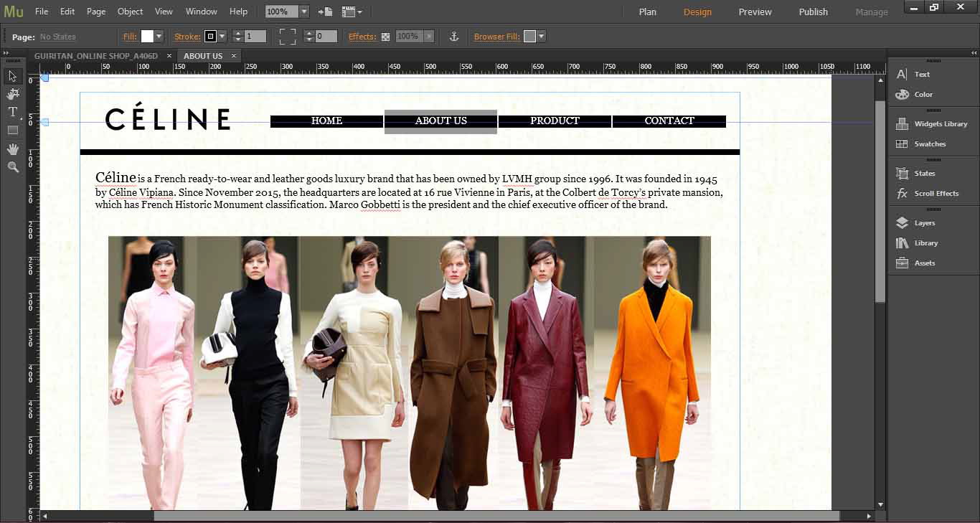Image resolution: width=980 pixels, height=523 pixels.
Task: Click the stroke weight value field
Action: [x=255, y=36]
